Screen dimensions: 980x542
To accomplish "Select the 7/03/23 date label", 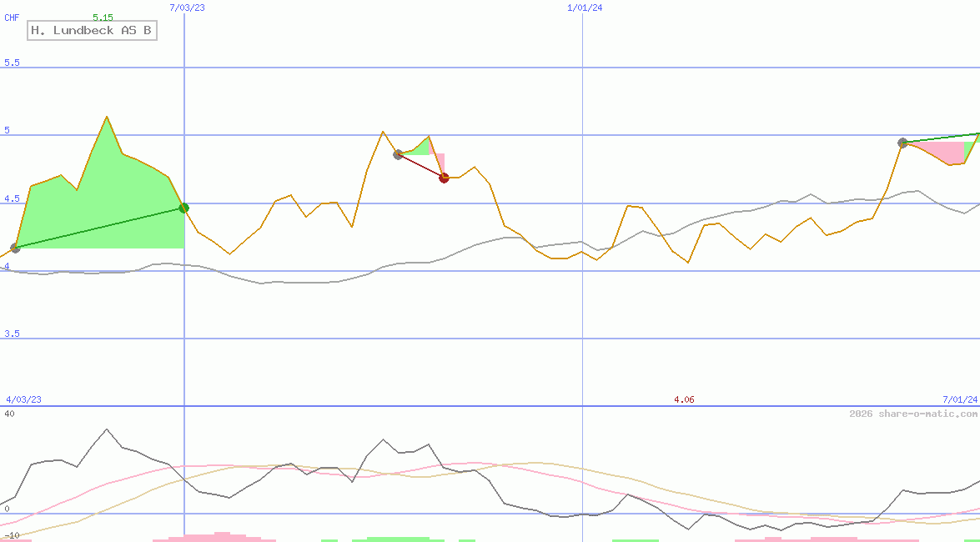I will [187, 8].
